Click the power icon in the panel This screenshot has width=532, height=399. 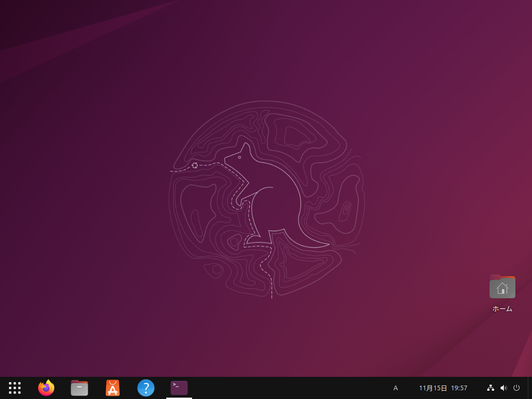517,388
